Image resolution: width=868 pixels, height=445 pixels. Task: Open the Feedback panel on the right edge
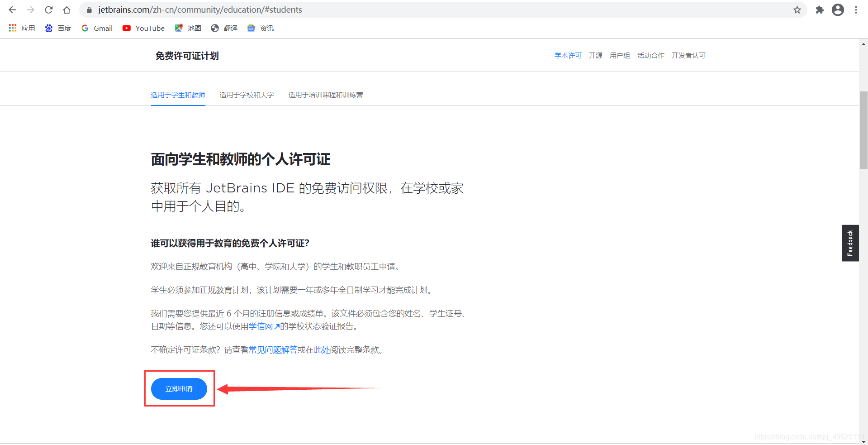click(x=850, y=243)
